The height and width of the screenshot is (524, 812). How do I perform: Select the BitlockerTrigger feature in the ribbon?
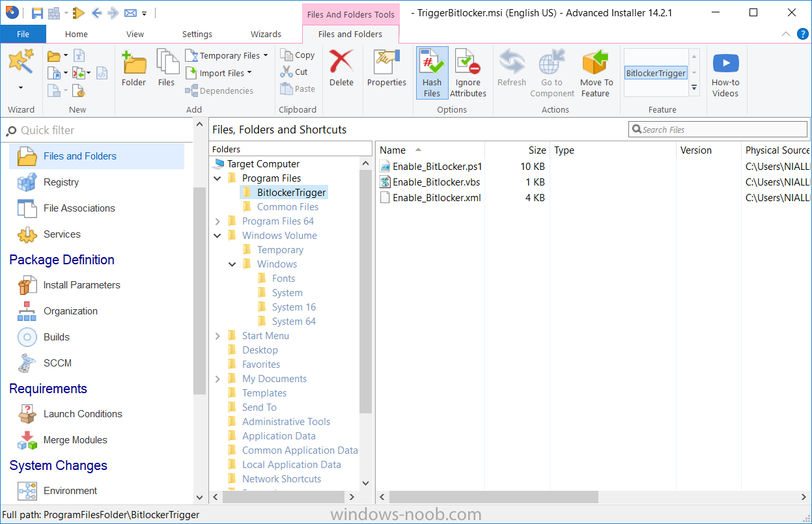[x=656, y=73]
